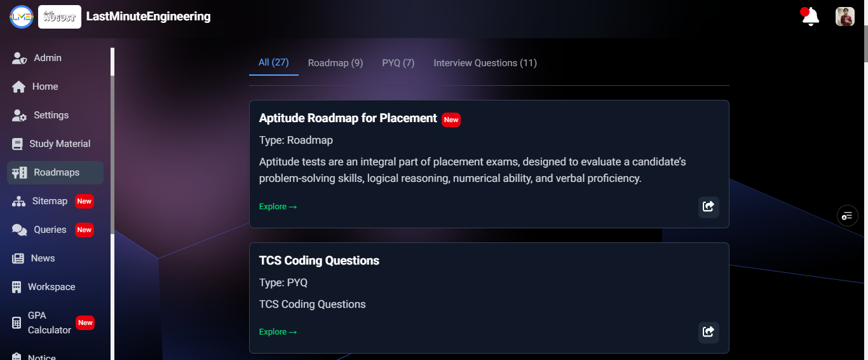This screenshot has width=868, height=360.
Task: Click the LME logo icon
Action: (21, 17)
